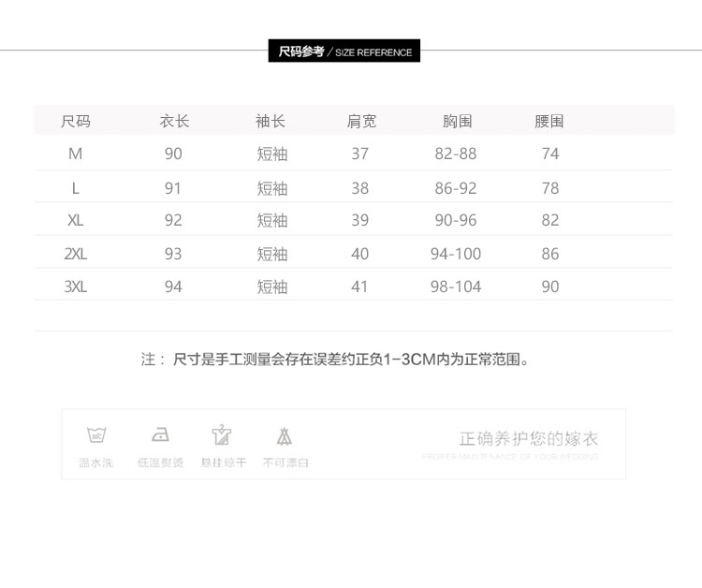Click size M row label
702x588 pixels.
coord(75,154)
